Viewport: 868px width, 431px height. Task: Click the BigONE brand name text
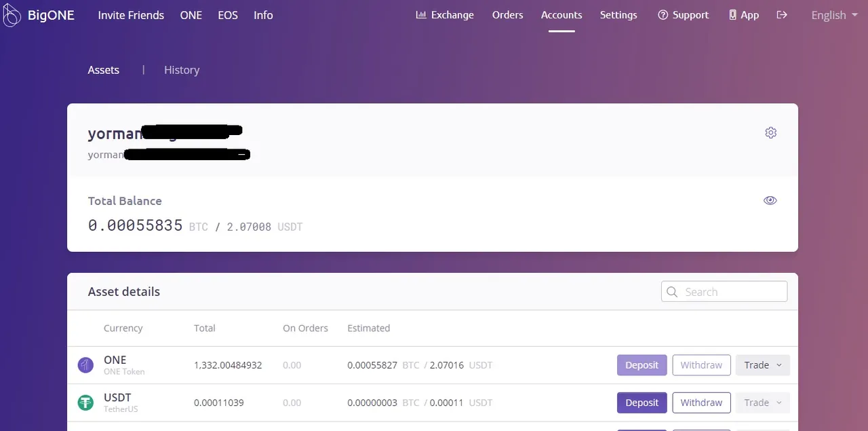click(x=52, y=15)
